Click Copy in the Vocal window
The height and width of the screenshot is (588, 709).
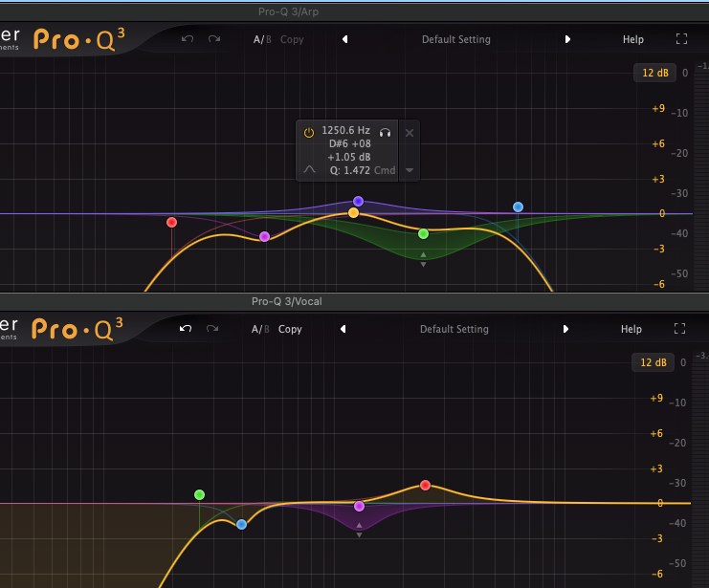point(290,329)
